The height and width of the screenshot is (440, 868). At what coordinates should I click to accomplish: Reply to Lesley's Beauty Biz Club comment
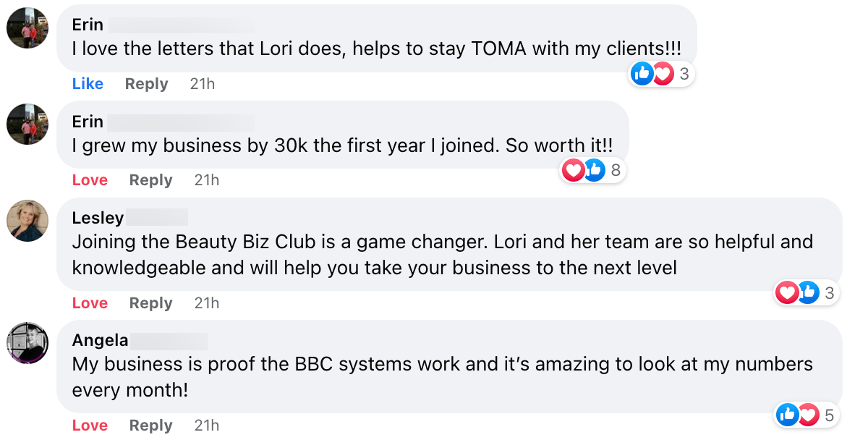150,303
